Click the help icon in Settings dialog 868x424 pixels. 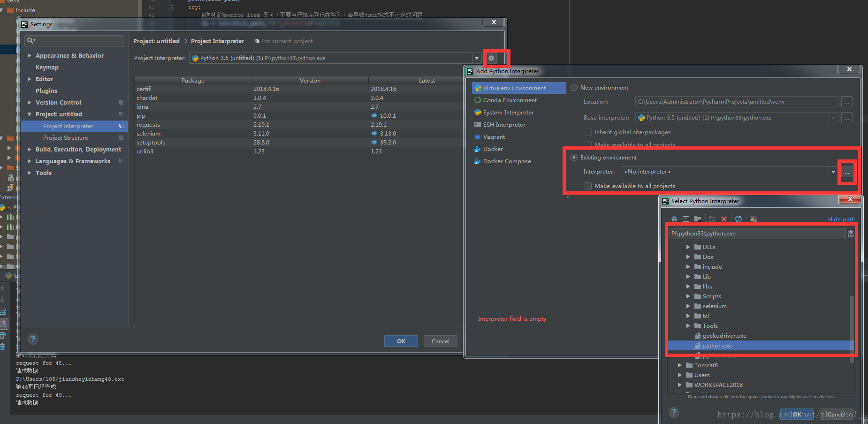(x=33, y=339)
